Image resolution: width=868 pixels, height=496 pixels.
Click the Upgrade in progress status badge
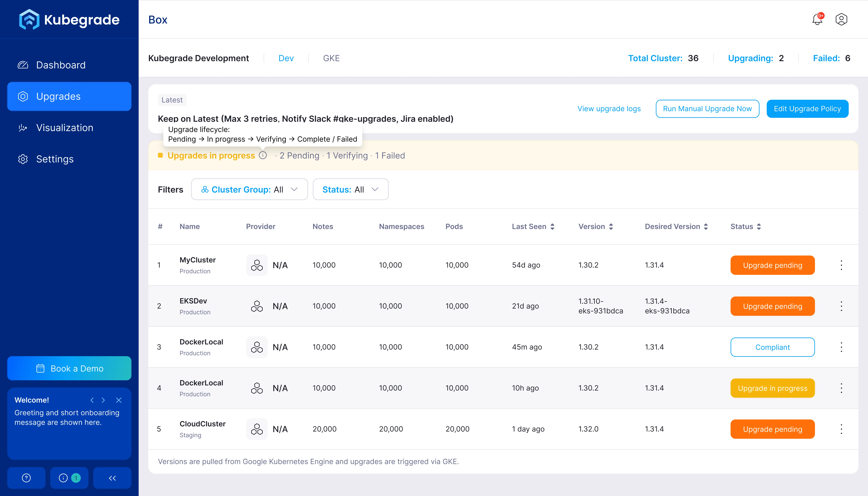click(x=772, y=388)
